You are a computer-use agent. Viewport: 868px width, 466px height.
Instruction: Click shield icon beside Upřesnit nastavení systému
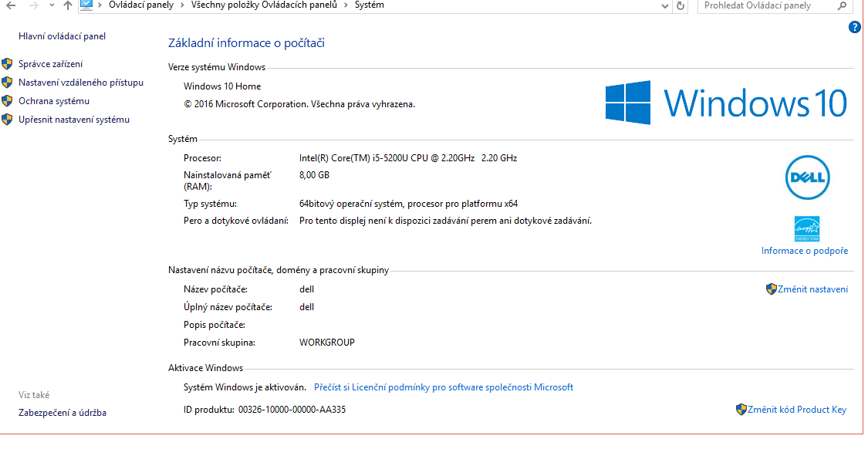tap(7, 120)
